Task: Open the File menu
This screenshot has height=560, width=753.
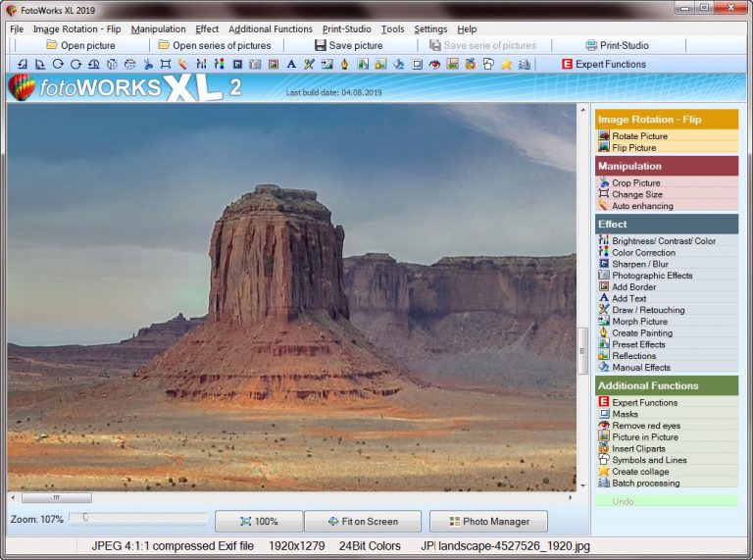Action: 17,29
